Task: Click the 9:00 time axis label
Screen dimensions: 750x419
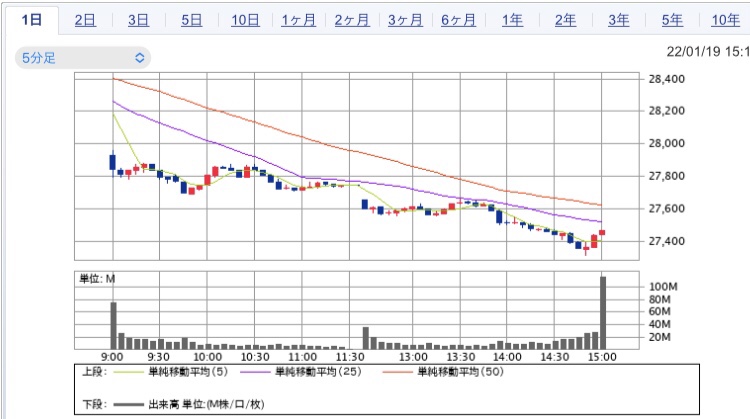Action: point(112,357)
